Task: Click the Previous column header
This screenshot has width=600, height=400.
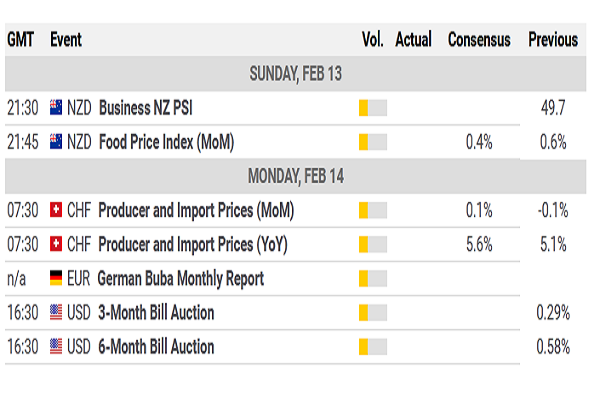Action: 553,40
